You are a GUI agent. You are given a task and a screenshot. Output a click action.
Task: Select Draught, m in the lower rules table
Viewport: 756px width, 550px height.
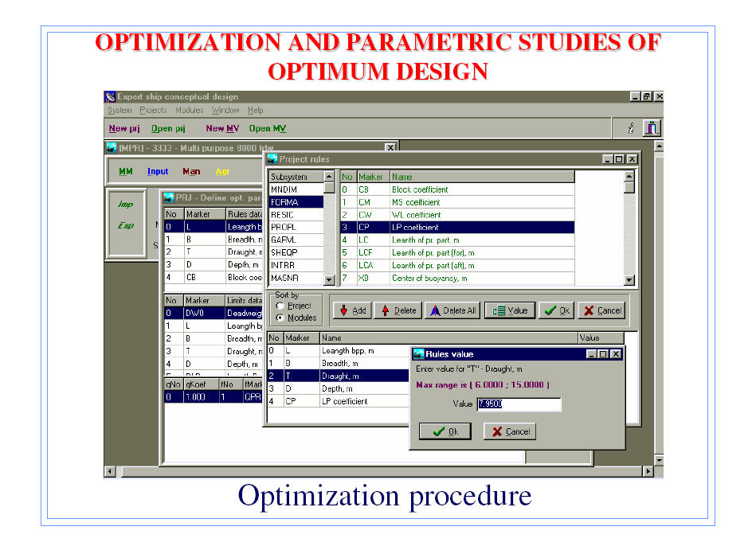[x=339, y=376]
